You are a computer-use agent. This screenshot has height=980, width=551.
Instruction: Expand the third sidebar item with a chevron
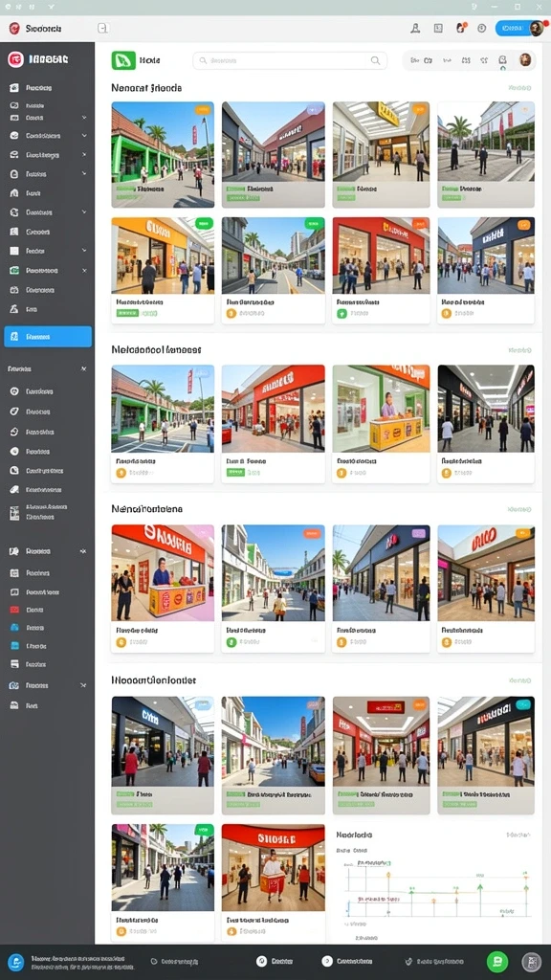coord(84,155)
